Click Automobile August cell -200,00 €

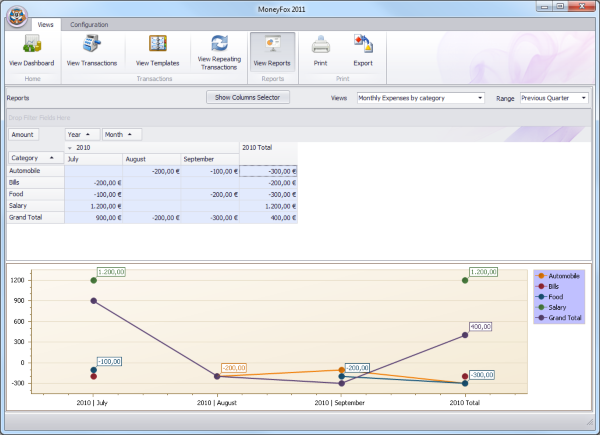click(x=152, y=171)
